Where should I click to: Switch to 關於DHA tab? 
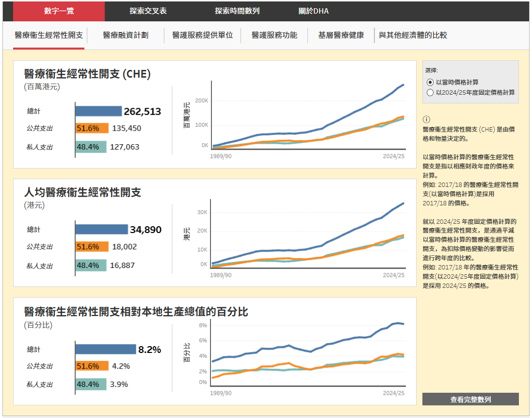(x=313, y=11)
